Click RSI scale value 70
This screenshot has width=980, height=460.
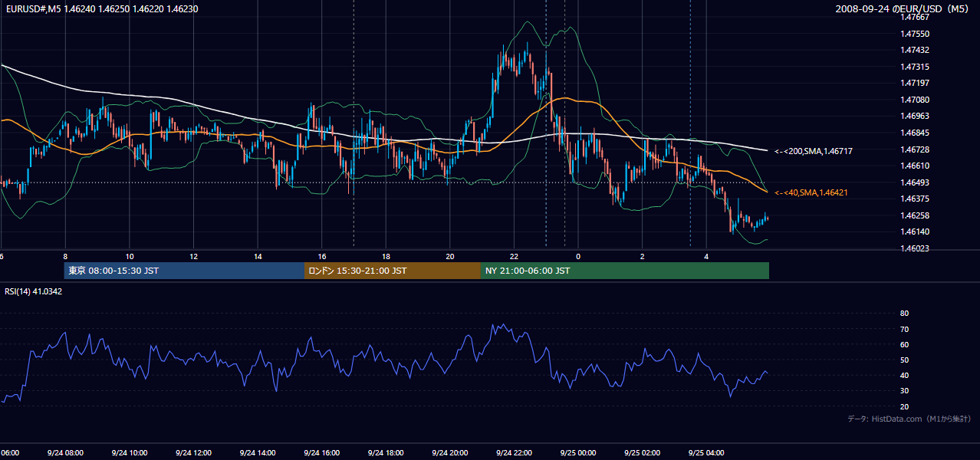pos(904,329)
